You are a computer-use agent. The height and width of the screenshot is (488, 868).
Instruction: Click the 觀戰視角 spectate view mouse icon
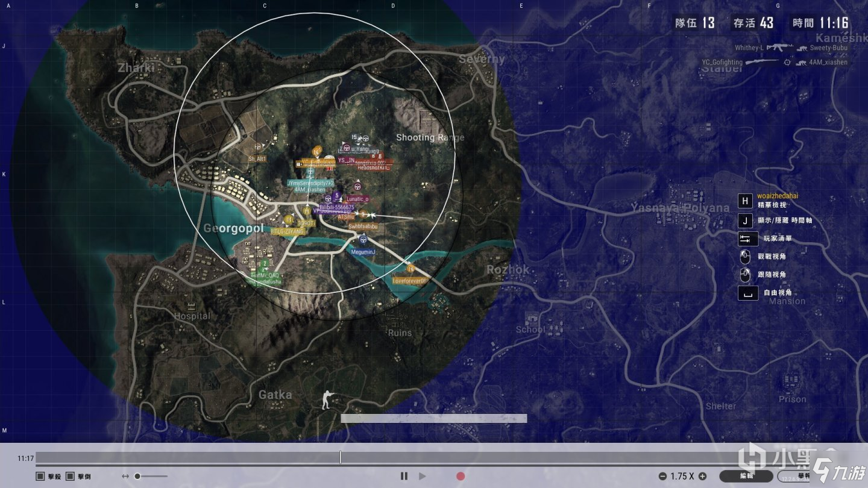pos(746,257)
